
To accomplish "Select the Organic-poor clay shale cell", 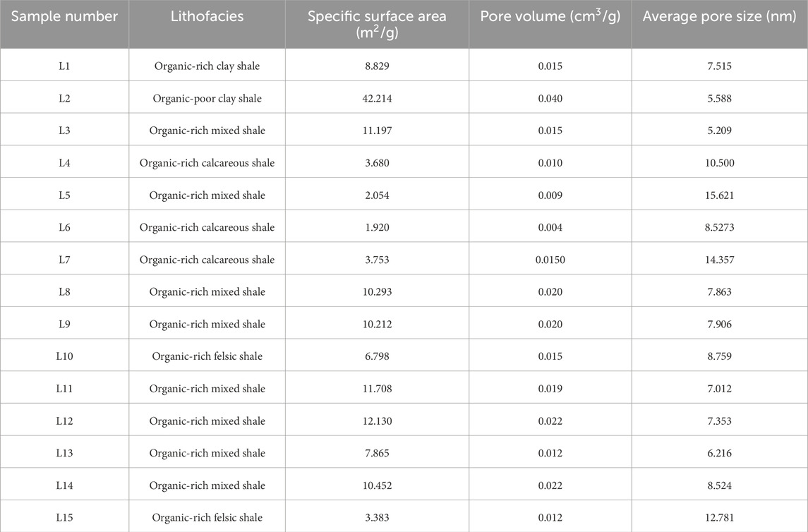I will tap(207, 98).
